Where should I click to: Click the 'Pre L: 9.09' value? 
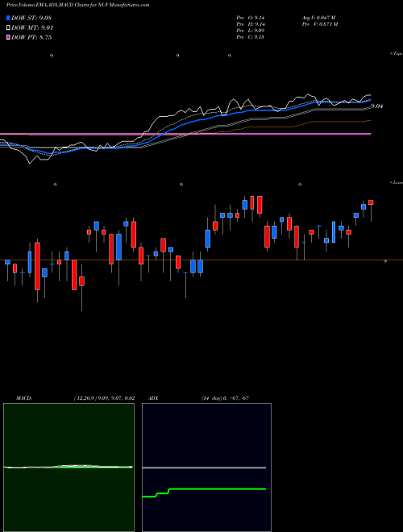(251, 31)
